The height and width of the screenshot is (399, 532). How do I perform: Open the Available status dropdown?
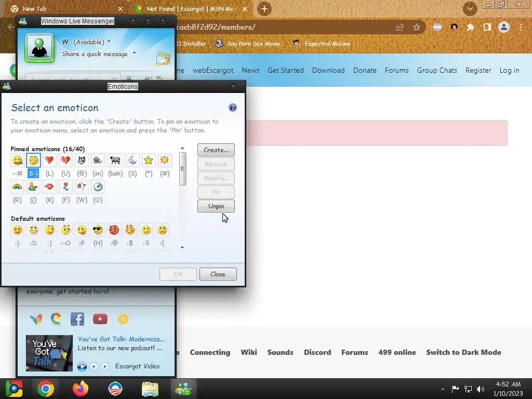tap(109, 42)
